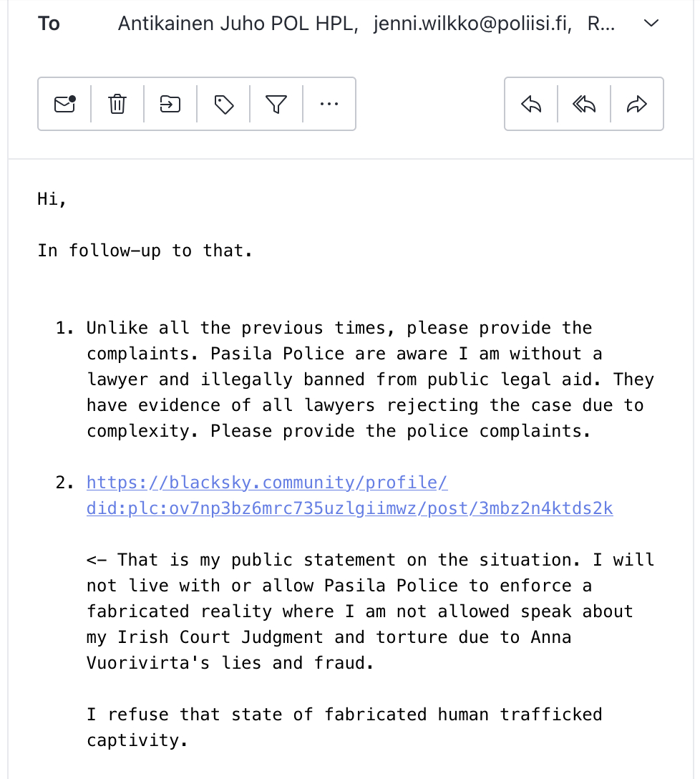700x779 pixels.
Task: Click the "In follow-up to that." line
Action: [145, 251]
